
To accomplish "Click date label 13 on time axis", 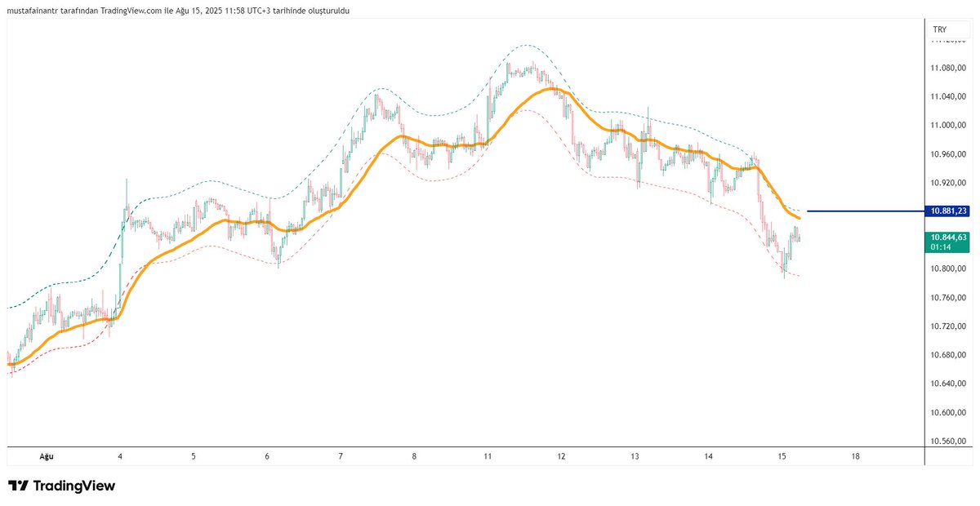I will click(x=635, y=457).
